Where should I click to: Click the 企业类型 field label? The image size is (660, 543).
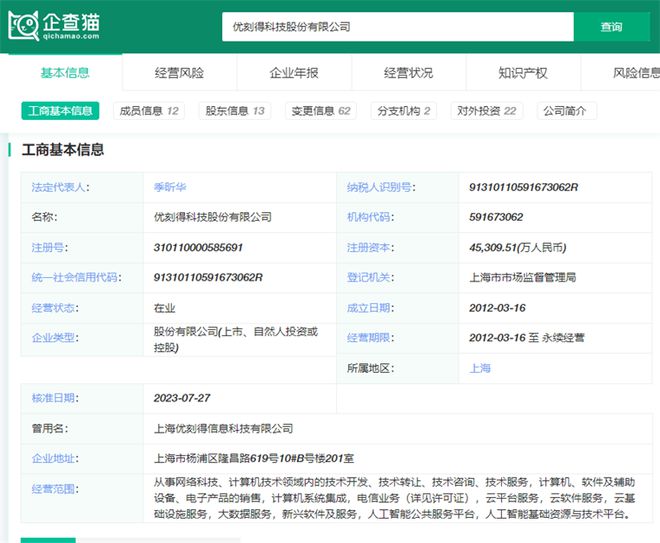tap(55, 338)
